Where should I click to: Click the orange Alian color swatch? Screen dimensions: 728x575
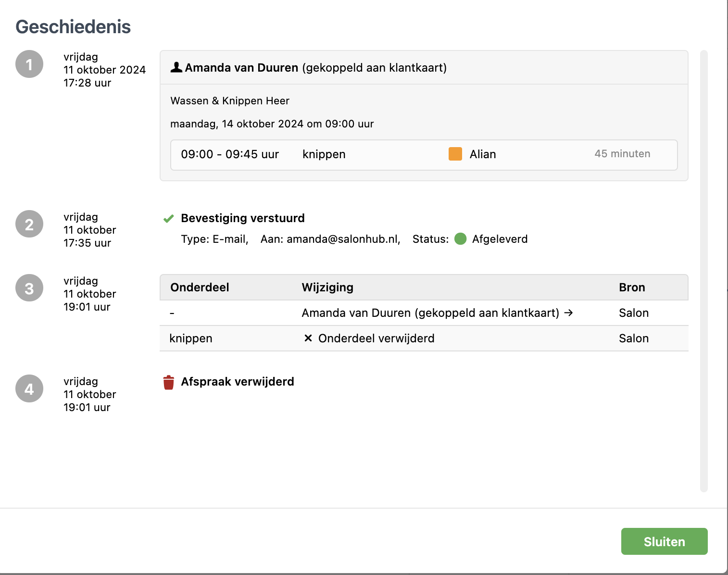(x=455, y=154)
